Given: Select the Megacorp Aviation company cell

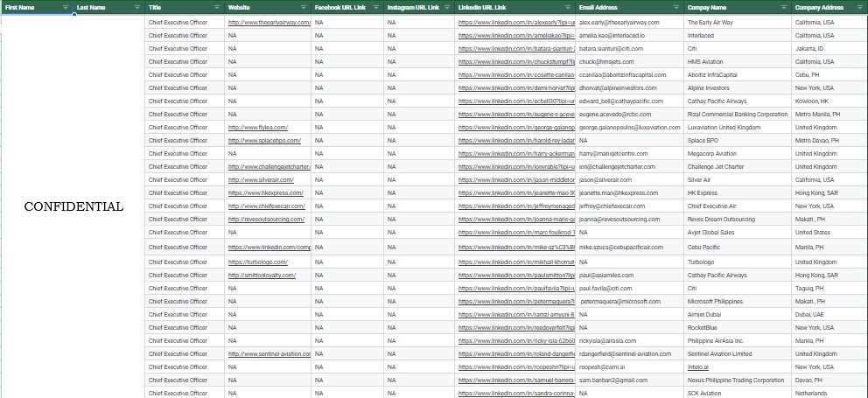Looking at the screenshot, I should (738, 154).
